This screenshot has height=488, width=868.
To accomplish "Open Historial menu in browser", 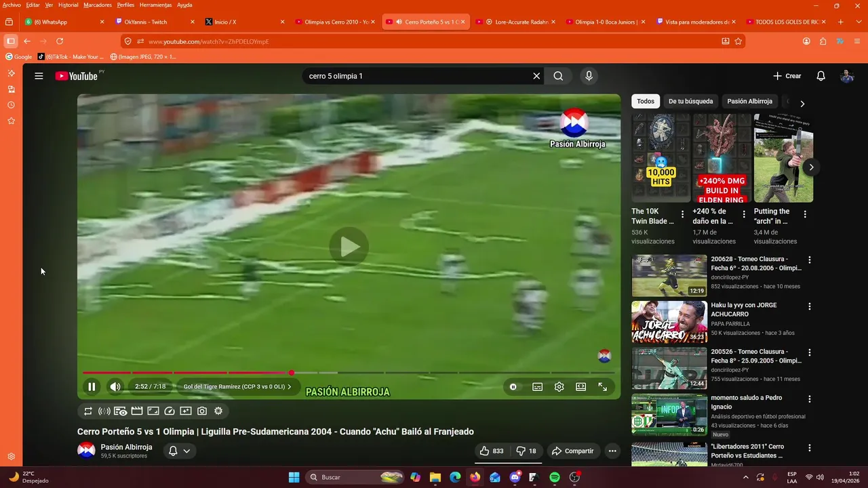I will tap(68, 5).
